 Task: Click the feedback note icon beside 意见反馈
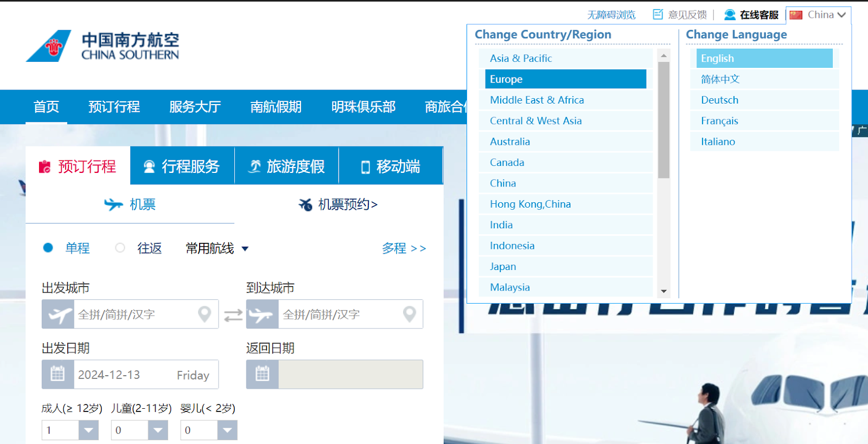pyautogui.click(x=658, y=15)
